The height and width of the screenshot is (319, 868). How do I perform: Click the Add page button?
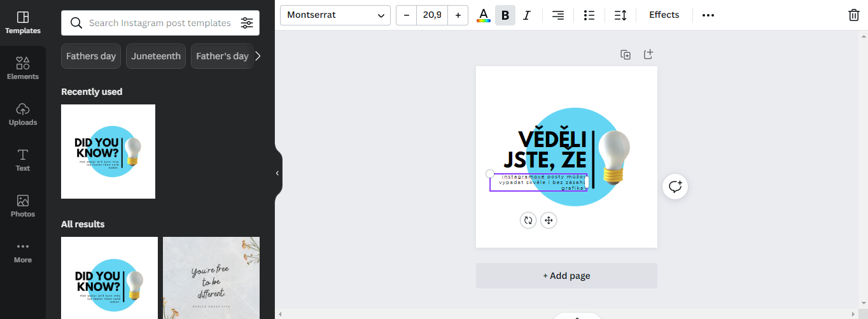566,276
